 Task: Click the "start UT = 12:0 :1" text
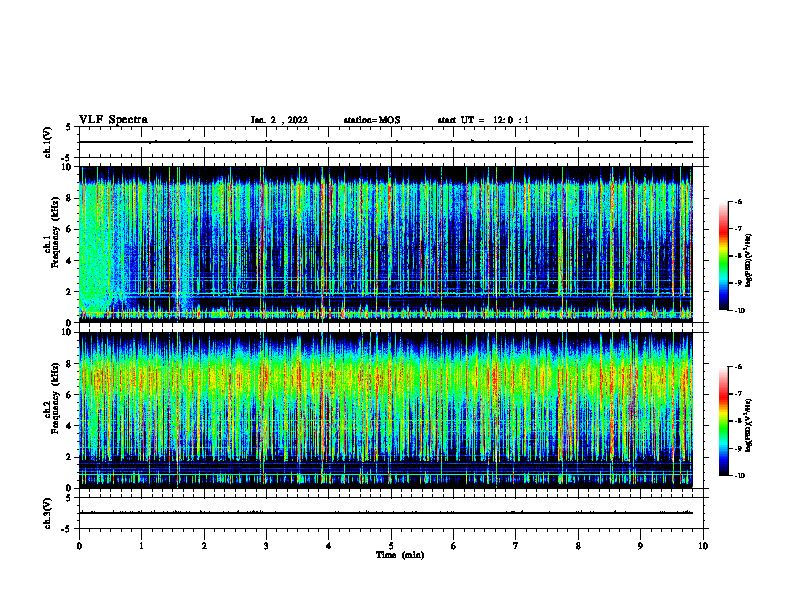point(483,120)
